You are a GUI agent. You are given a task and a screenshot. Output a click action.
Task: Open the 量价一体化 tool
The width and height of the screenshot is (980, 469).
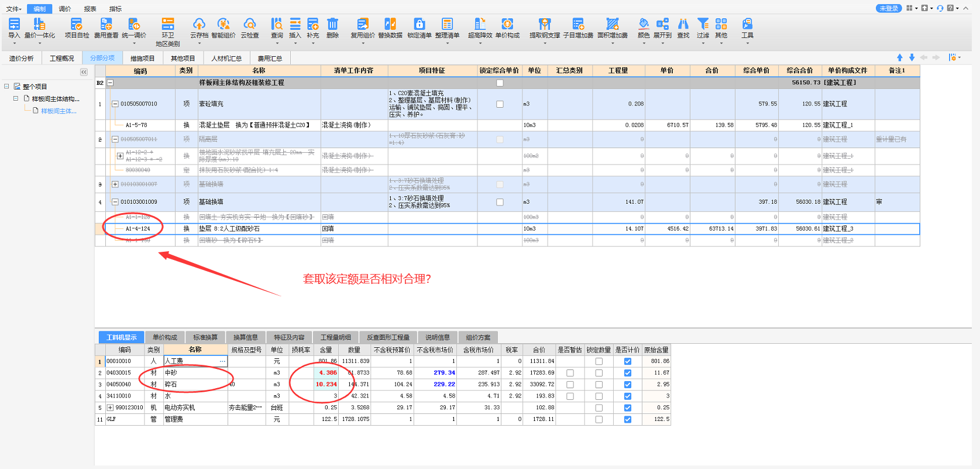[x=39, y=24]
